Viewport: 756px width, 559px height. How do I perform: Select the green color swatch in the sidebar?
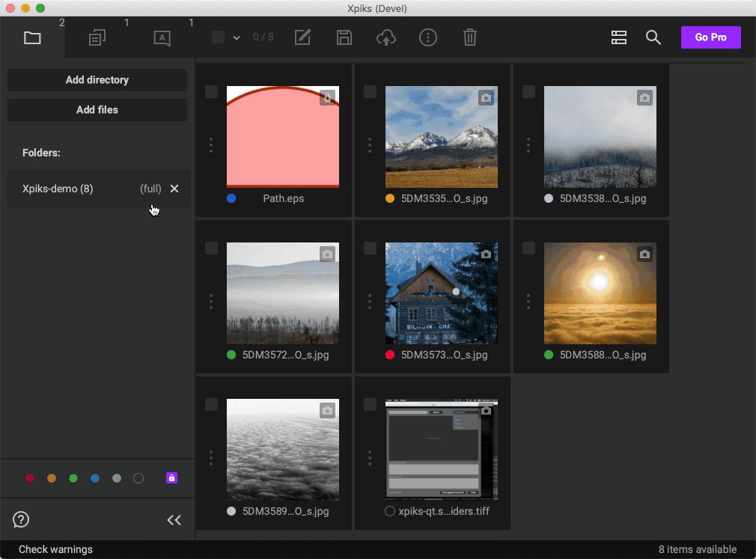click(73, 477)
